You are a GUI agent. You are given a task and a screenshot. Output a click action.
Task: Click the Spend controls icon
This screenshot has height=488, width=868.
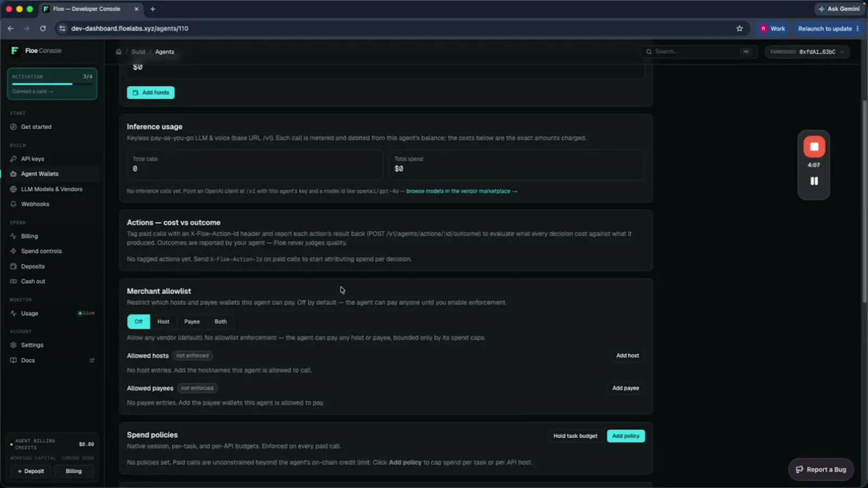point(14,252)
